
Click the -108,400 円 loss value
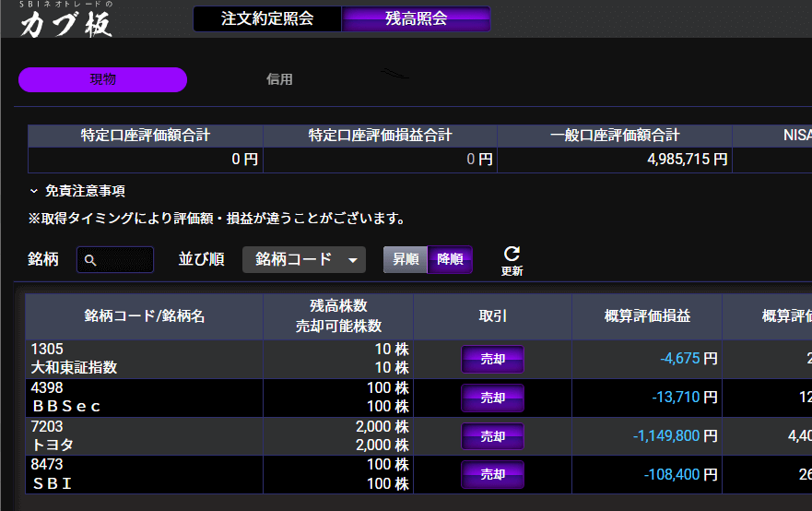[681, 474]
